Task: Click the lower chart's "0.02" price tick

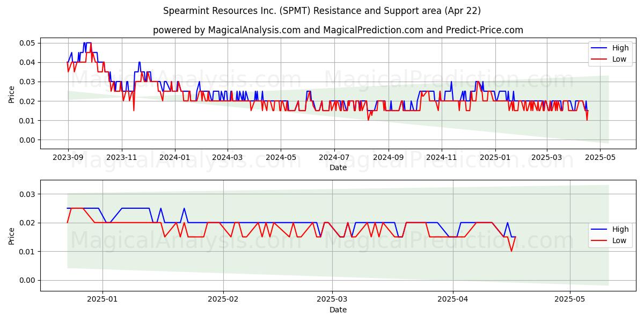Action: 27,223
